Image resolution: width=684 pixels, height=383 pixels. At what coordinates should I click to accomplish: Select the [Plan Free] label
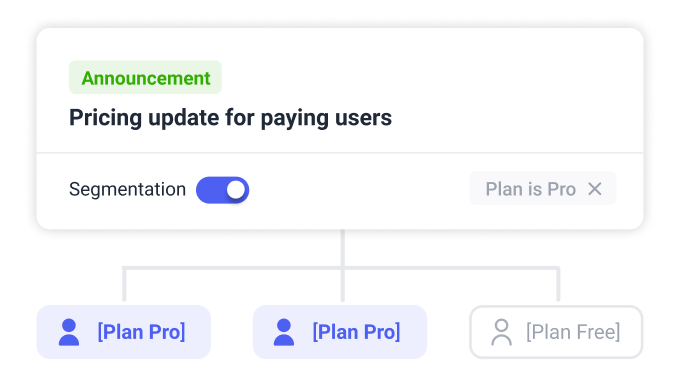pos(573,332)
